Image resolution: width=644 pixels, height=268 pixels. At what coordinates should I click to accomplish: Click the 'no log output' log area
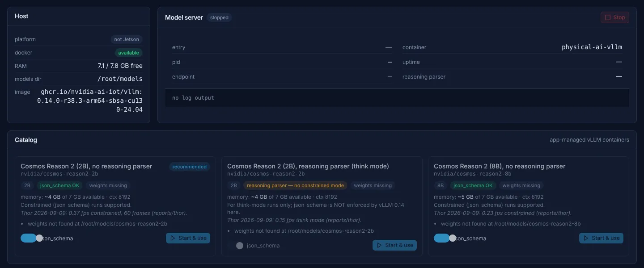tap(397, 98)
